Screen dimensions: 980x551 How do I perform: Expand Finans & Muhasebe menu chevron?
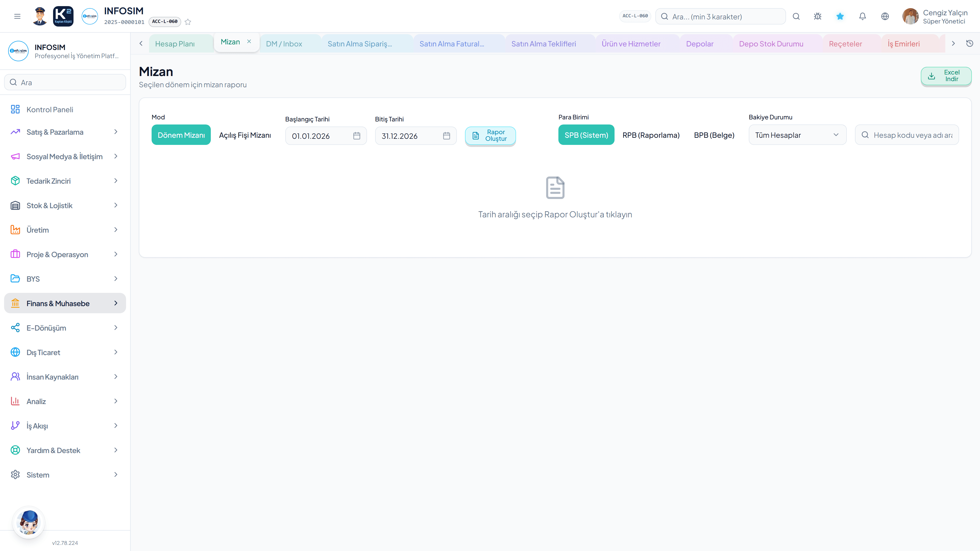(x=116, y=303)
